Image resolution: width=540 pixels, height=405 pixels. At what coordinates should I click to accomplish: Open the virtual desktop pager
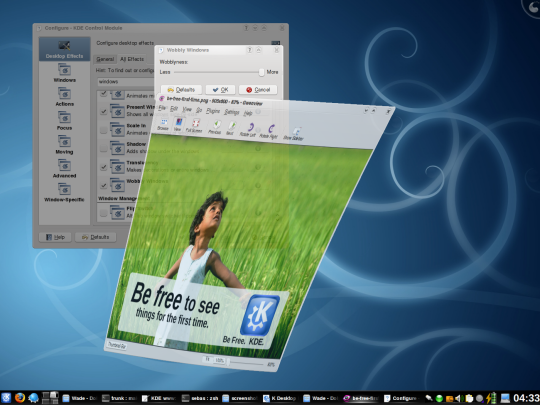[50, 398]
